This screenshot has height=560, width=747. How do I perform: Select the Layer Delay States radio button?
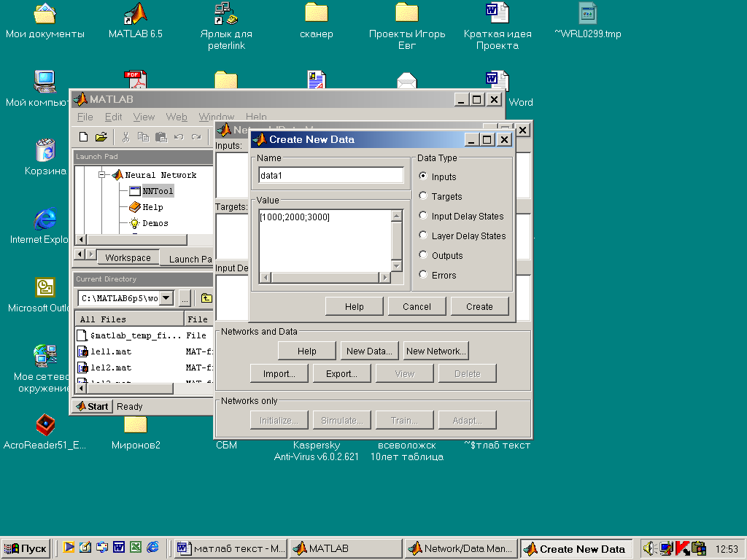(x=422, y=235)
